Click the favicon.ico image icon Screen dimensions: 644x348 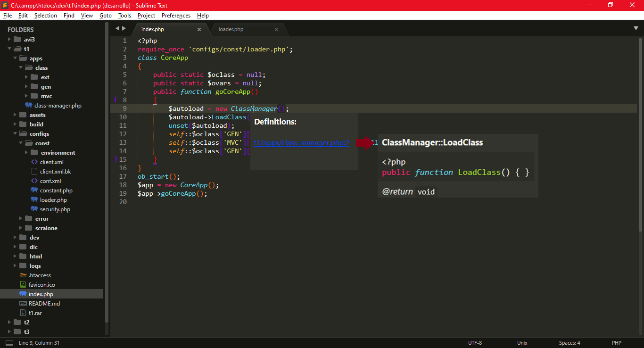click(x=23, y=284)
